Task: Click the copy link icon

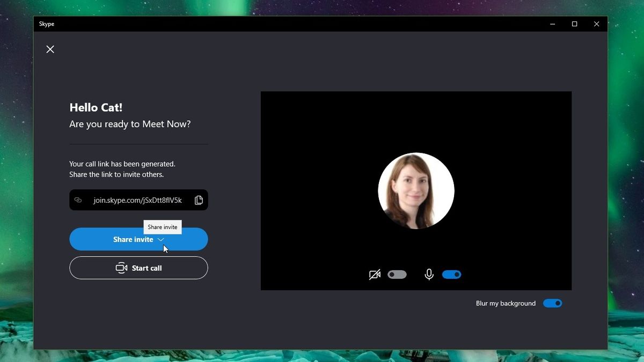Action: 199,200
